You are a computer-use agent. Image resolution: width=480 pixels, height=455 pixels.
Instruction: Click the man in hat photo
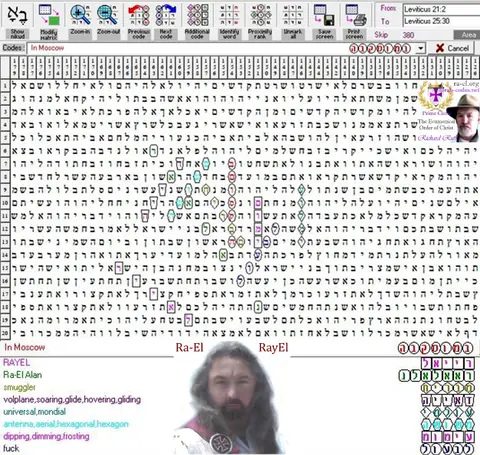pos(463,117)
